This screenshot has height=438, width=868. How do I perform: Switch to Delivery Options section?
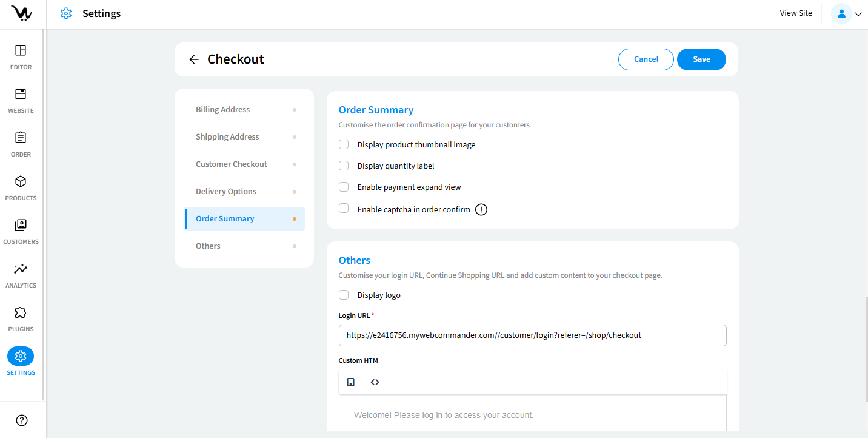coord(226,192)
